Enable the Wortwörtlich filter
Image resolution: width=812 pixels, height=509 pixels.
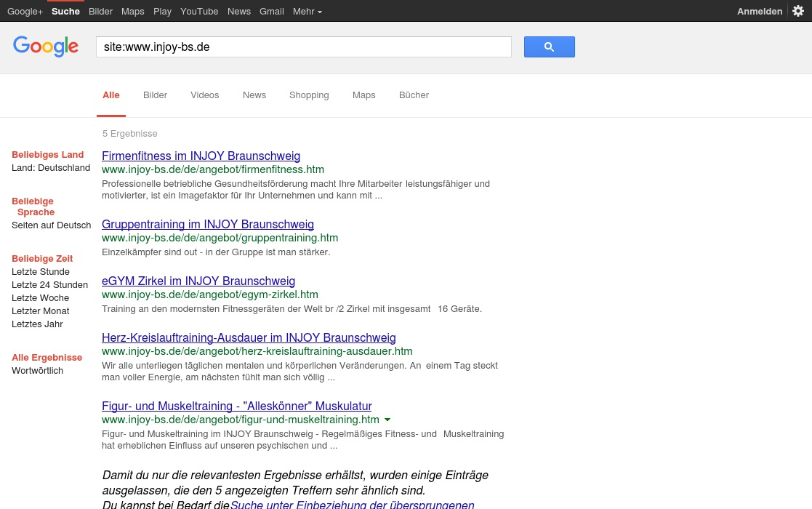37,370
